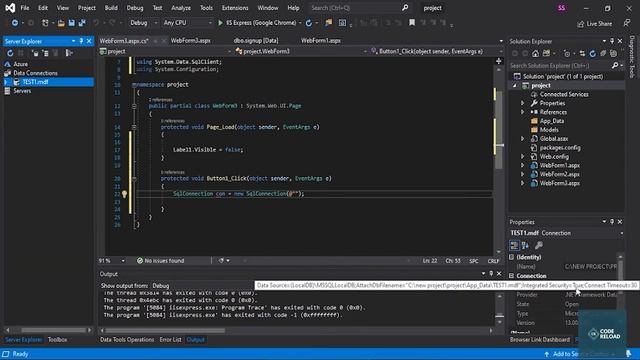Image resolution: width=640 pixels, height=360 pixels.
Task: Expand the TEST1.mdf data connection
Action: (x=6, y=82)
